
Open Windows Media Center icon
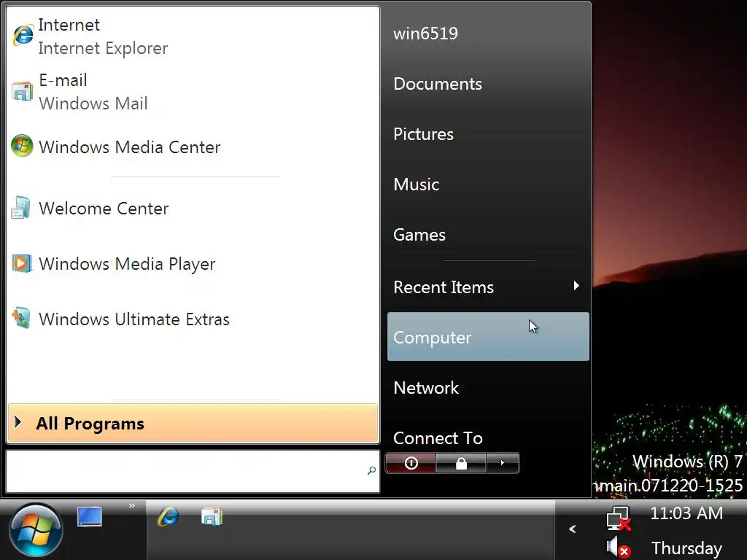(x=22, y=146)
